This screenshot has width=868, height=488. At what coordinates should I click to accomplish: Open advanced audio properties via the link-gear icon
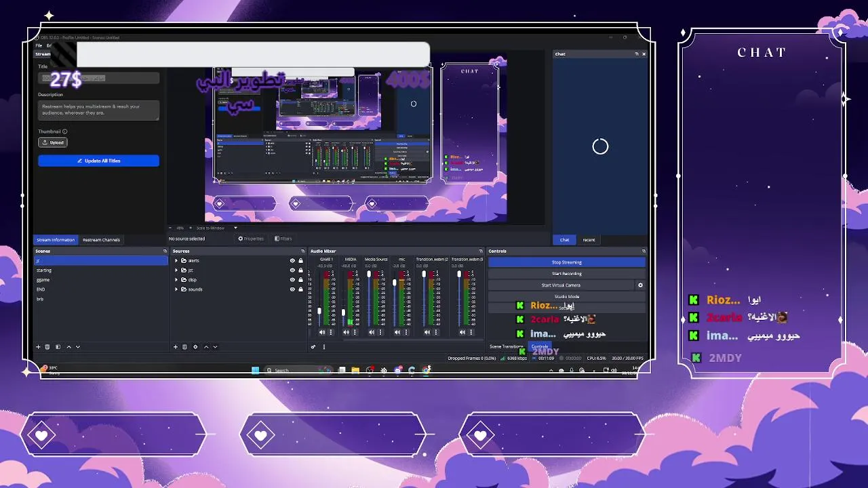(313, 347)
